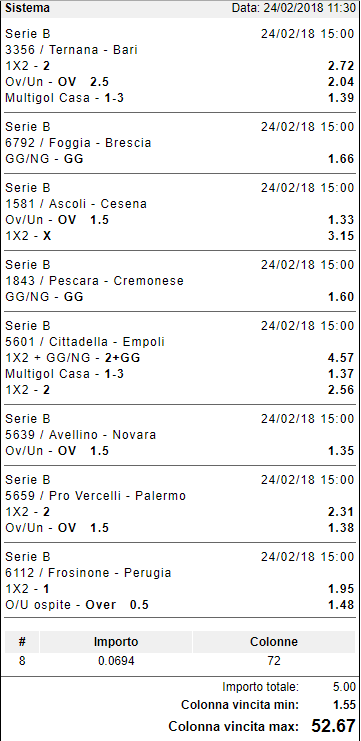Viewport: 361px width, 741px height.
Task: Click the 2+GG odds 4.57
Action: click(341, 358)
